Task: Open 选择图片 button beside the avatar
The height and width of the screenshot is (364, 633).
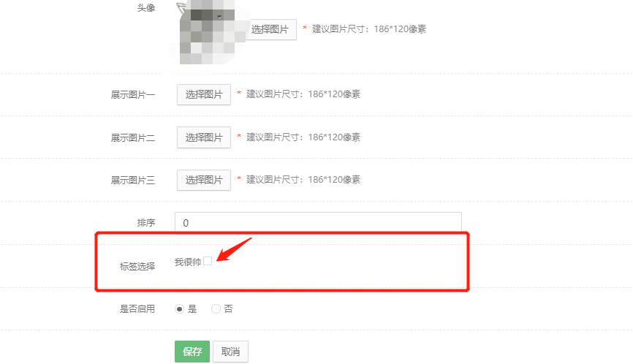Action: coord(270,29)
